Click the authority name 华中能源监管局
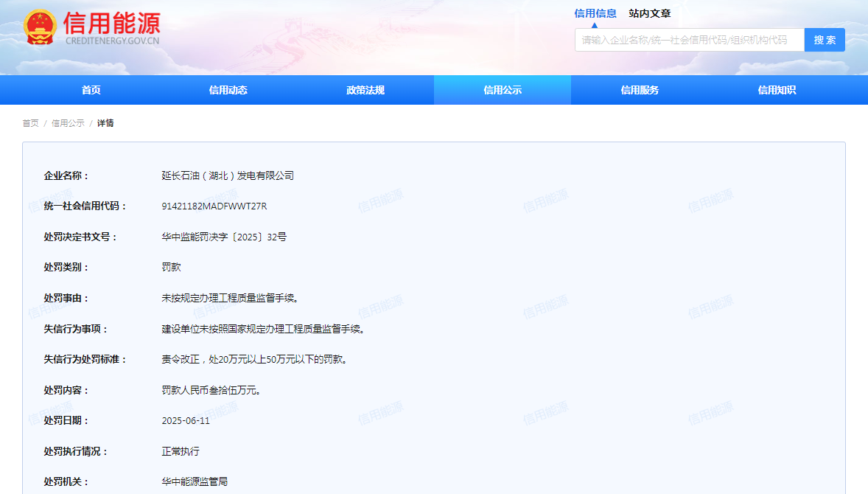868x494 pixels. pos(195,481)
